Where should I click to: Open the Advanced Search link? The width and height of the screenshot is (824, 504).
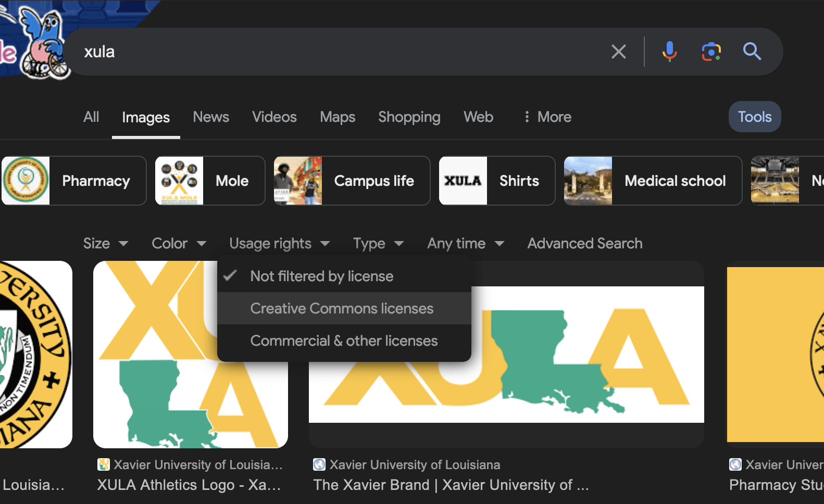click(x=585, y=243)
